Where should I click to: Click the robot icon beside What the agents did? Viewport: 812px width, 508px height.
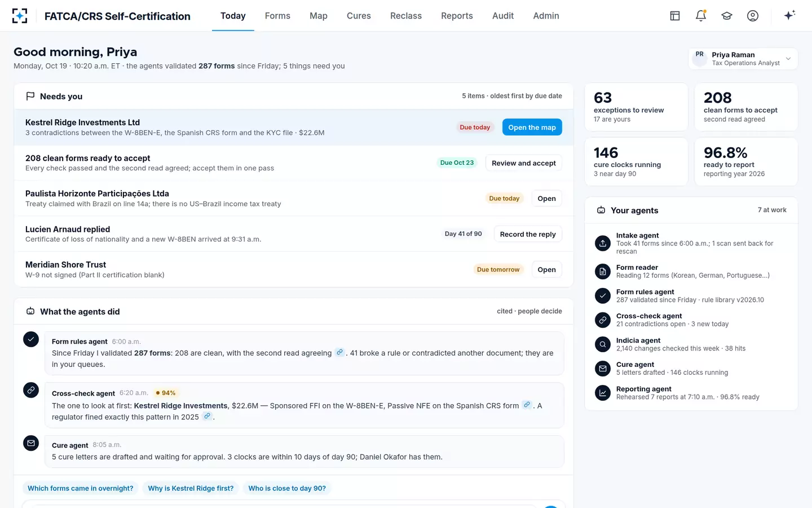30,312
